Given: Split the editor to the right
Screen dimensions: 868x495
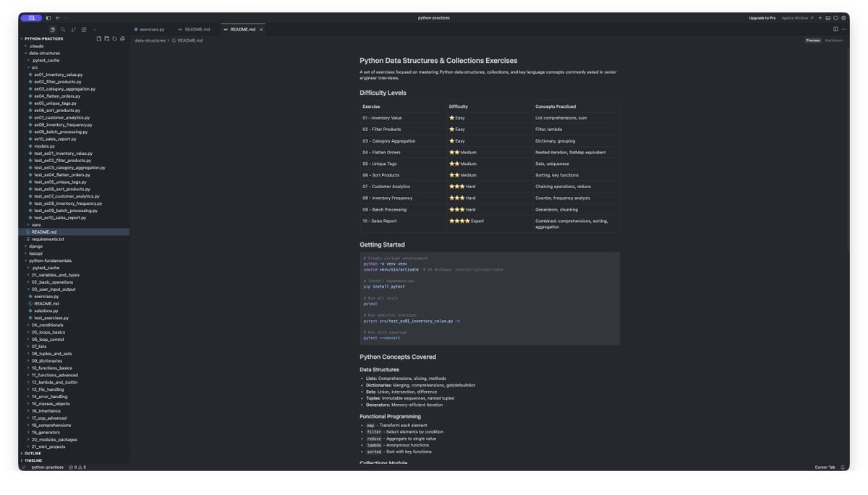Looking at the screenshot, I should [836, 30].
